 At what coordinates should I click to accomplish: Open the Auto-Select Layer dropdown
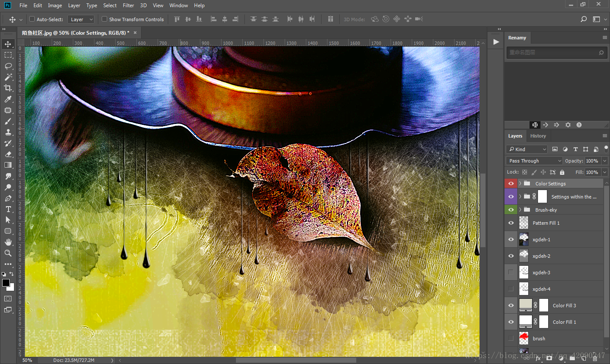click(80, 19)
